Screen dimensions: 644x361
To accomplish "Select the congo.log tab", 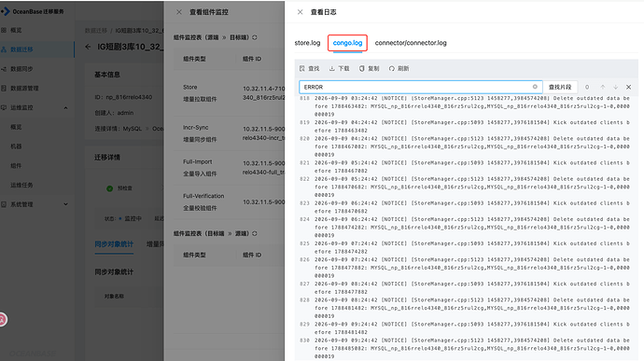I will 347,43.
